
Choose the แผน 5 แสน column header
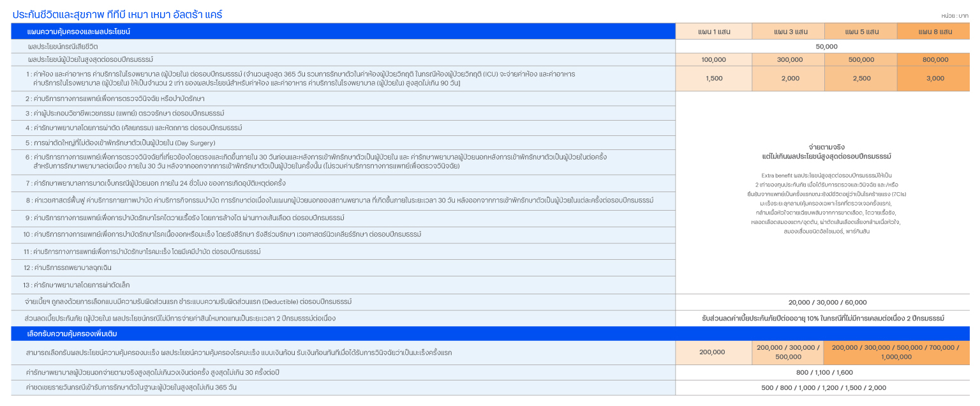pyautogui.click(x=861, y=31)
